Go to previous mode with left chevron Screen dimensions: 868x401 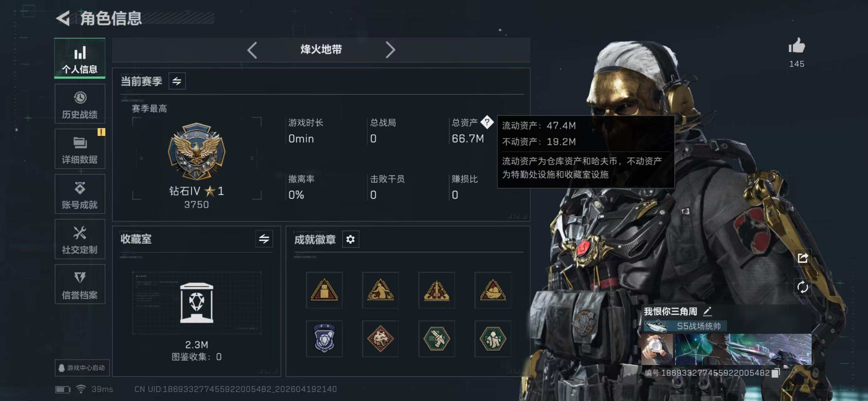pyautogui.click(x=252, y=50)
